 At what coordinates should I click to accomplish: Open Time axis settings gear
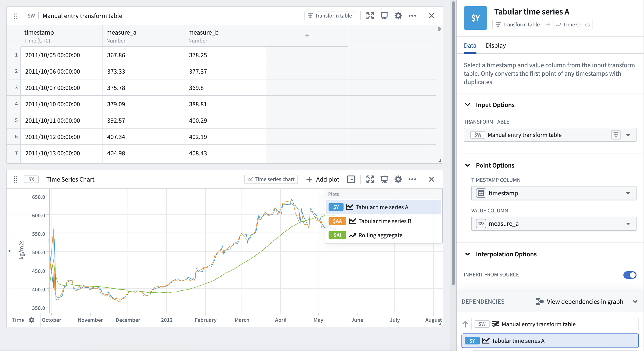[32, 320]
